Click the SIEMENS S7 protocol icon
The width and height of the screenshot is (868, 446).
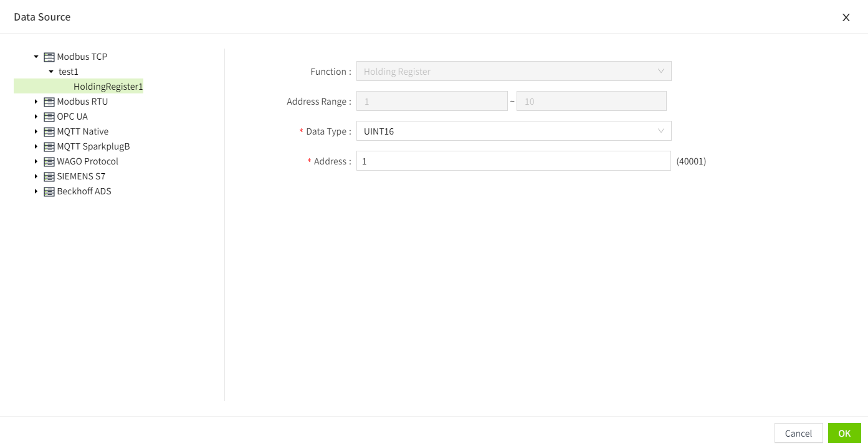[x=49, y=176]
